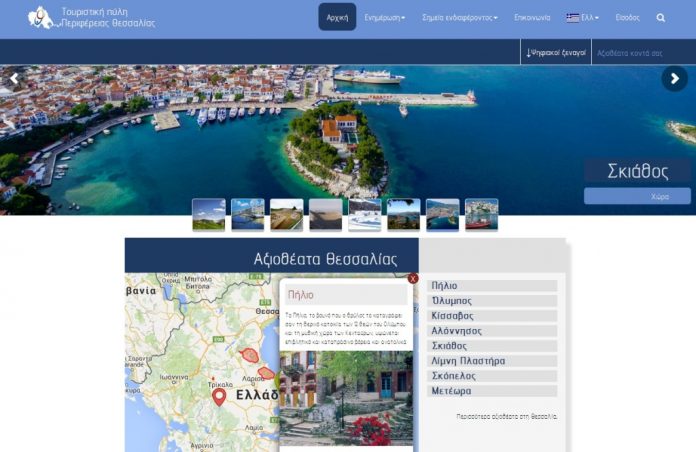The width and height of the screenshot is (696, 452).
Task: Open the Επικοινωνία menu item
Action: click(x=531, y=18)
